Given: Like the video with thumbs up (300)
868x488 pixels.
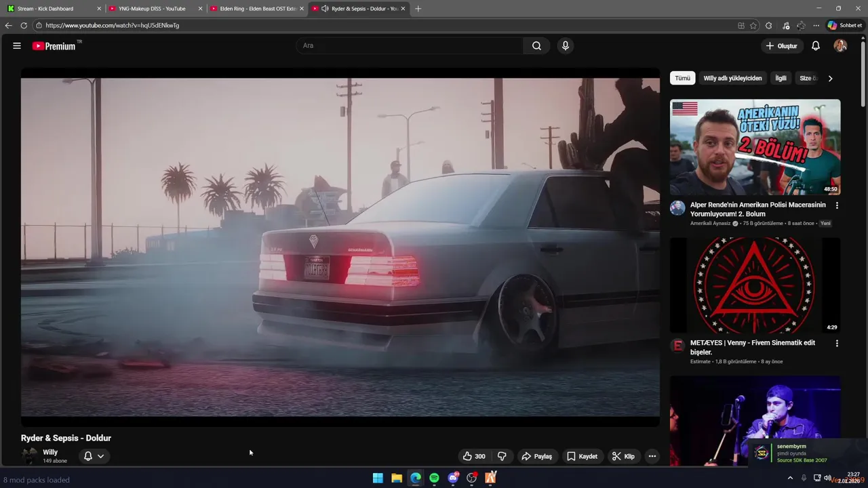Looking at the screenshot, I should click(x=474, y=456).
